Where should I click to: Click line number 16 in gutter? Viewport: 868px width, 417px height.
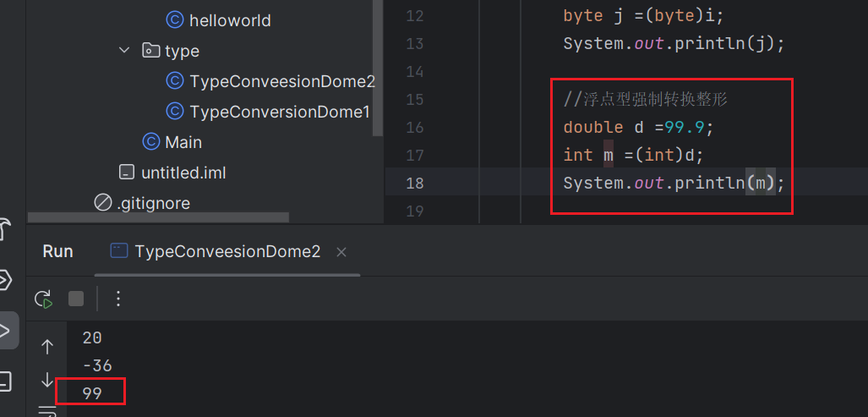point(414,127)
